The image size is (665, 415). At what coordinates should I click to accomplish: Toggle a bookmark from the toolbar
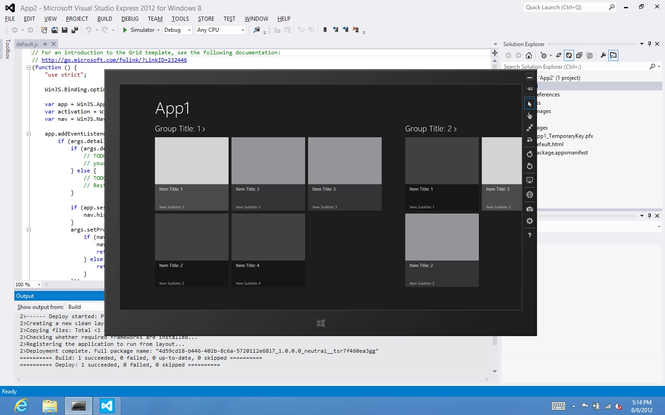[x=325, y=30]
